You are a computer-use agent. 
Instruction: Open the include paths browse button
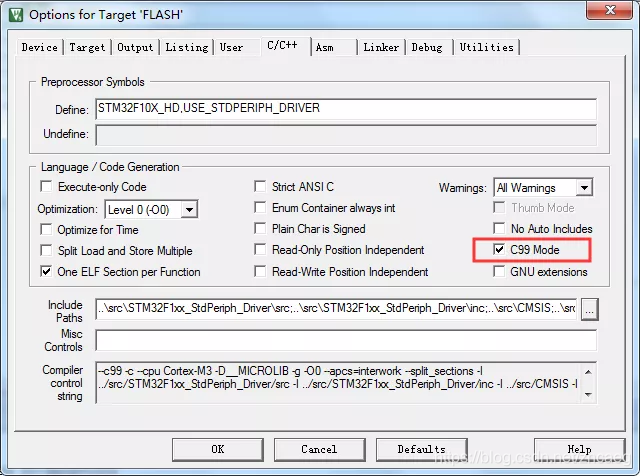point(589,309)
